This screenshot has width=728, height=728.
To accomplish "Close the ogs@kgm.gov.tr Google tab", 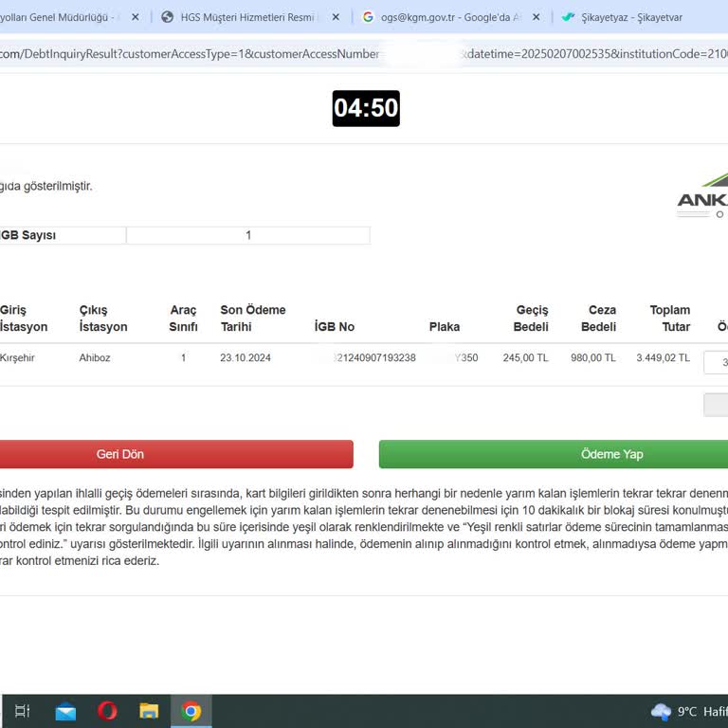I will point(536,17).
